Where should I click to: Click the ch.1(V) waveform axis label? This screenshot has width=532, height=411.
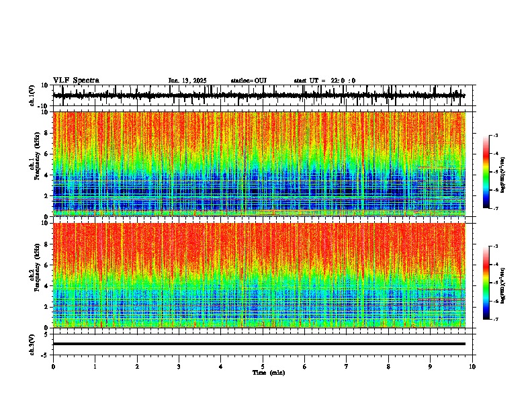click(x=32, y=95)
